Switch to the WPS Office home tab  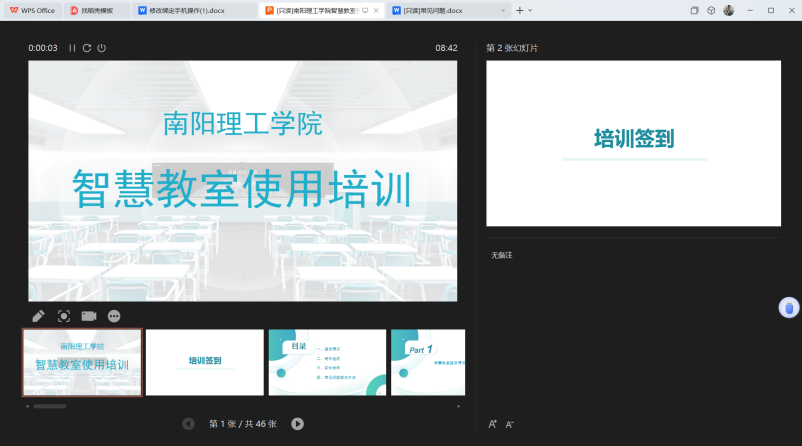click(x=32, y=10)
